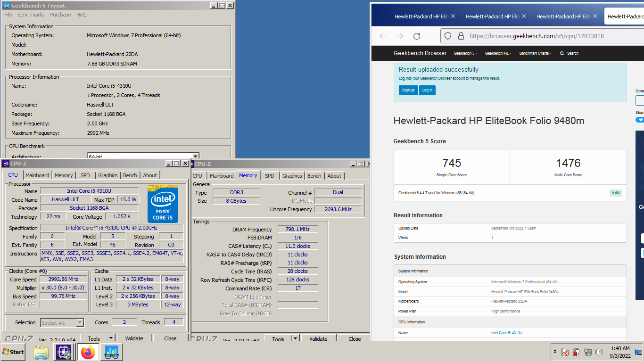Click the padlock site security icon

point(461,36)
